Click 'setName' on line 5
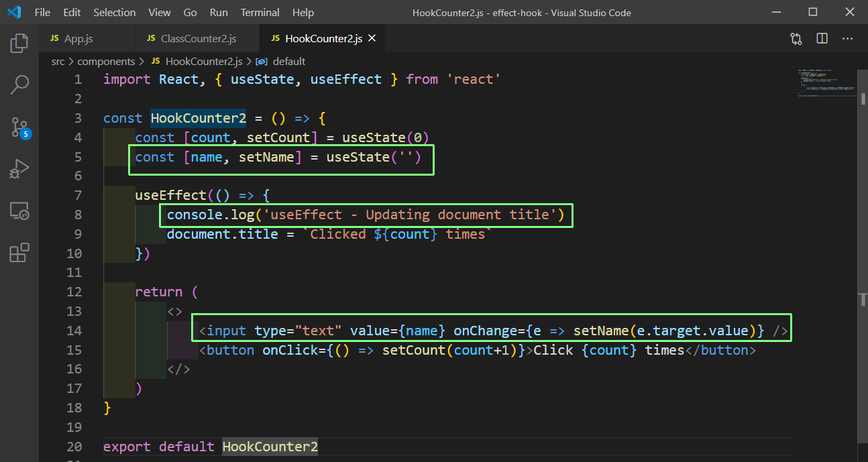This screenshot has width=868, height=462. (266, 157)
